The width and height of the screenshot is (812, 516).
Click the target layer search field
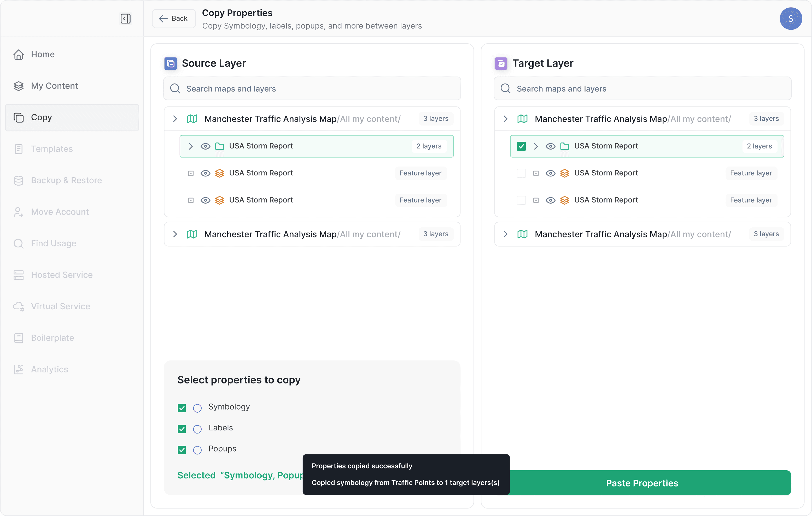pos(642,89)
